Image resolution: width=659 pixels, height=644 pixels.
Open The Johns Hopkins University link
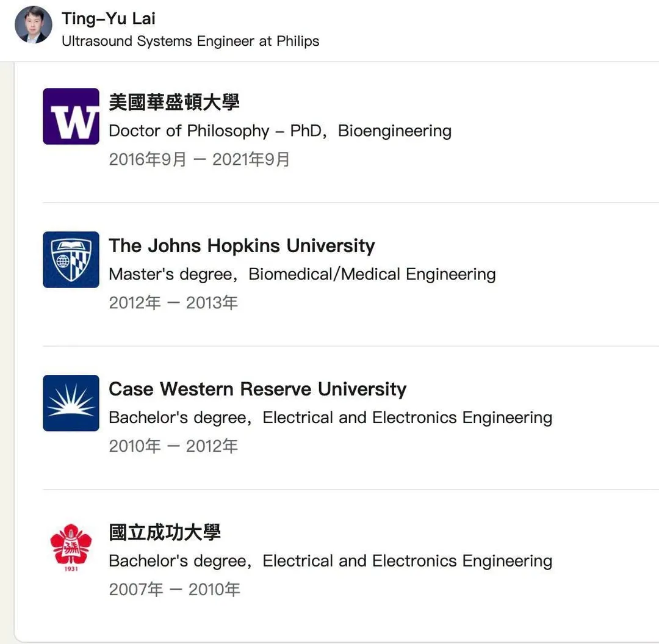tap(242, 245)
